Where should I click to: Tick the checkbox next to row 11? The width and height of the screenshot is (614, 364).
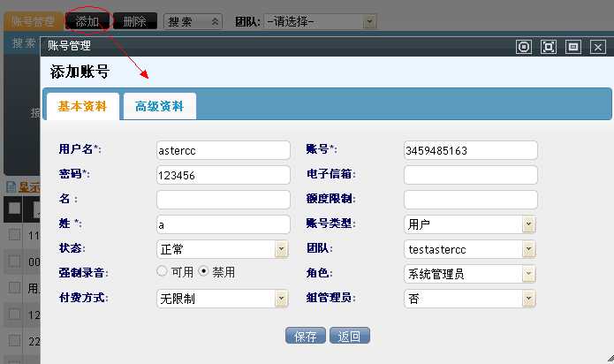click(14, 234)
